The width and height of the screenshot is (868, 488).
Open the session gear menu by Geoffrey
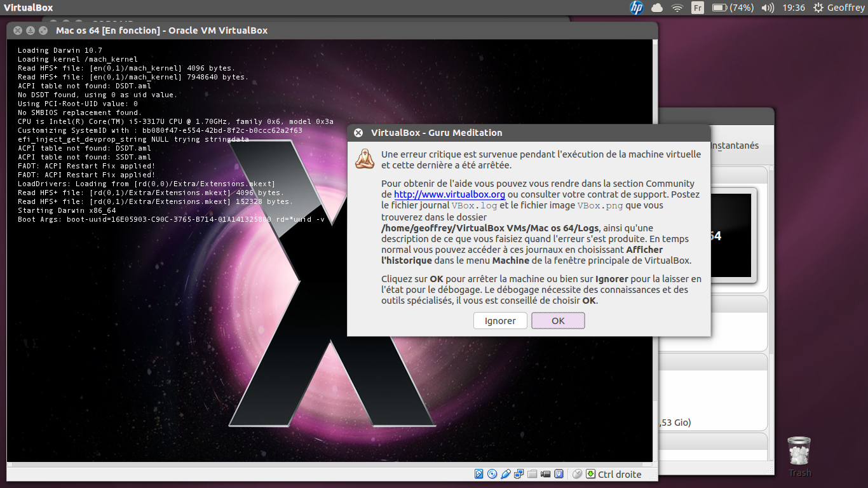pos(818,8)
